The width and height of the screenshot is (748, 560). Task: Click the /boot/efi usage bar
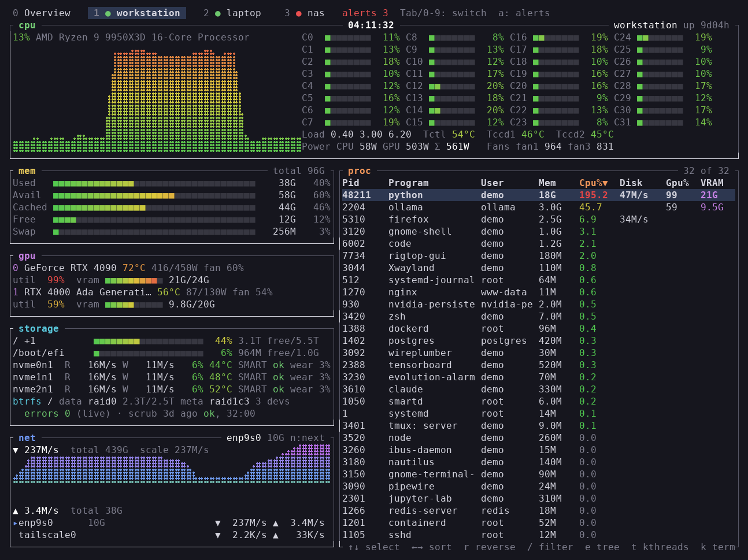[149, 353]
